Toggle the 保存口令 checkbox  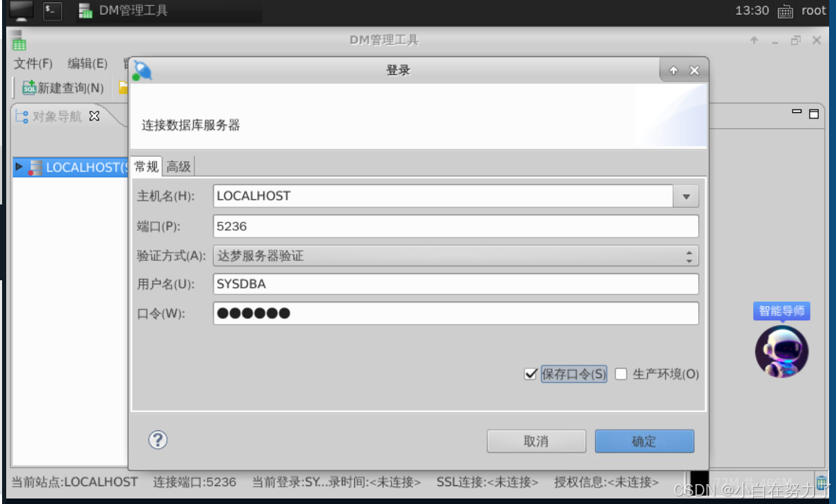[x=530, y=375]
